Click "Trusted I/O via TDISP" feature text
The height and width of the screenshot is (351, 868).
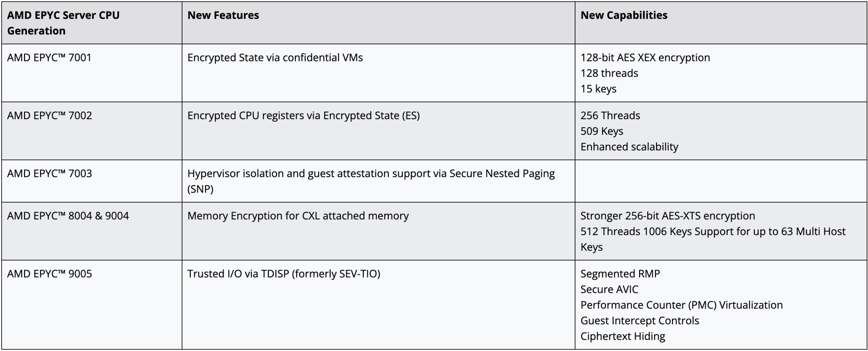tap(284, 274)
